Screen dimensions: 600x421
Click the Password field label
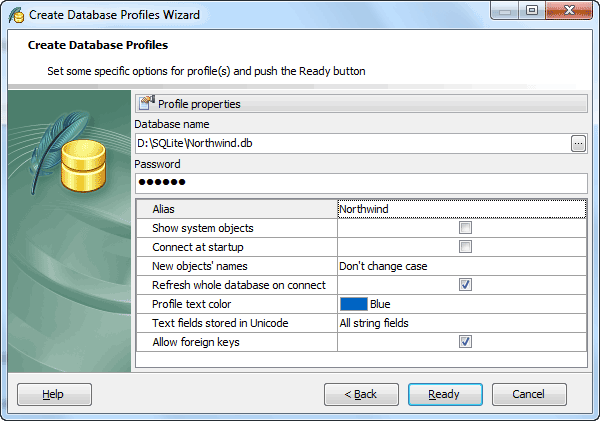[x=157, y=164]
